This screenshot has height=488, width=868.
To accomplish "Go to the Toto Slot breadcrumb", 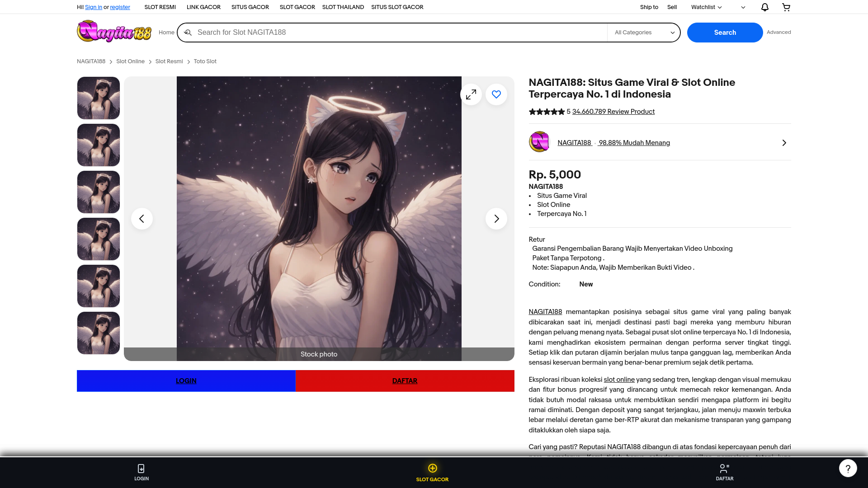I will click(x=205, y=61).
